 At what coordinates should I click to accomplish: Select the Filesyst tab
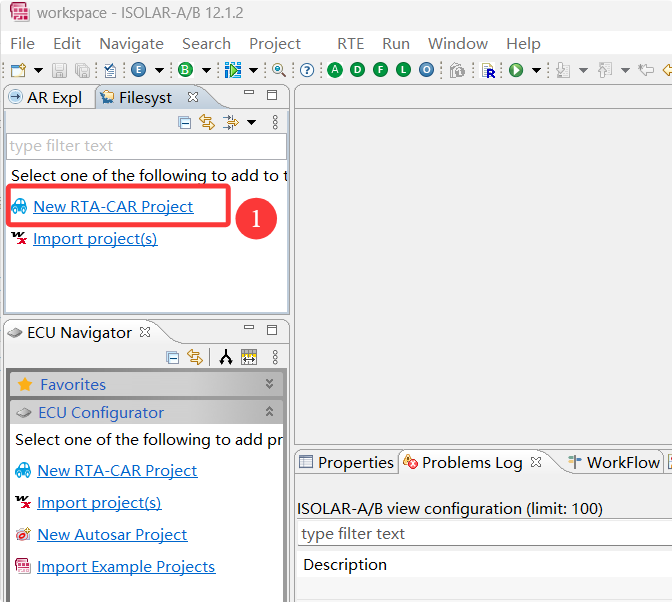coord(137,97)
